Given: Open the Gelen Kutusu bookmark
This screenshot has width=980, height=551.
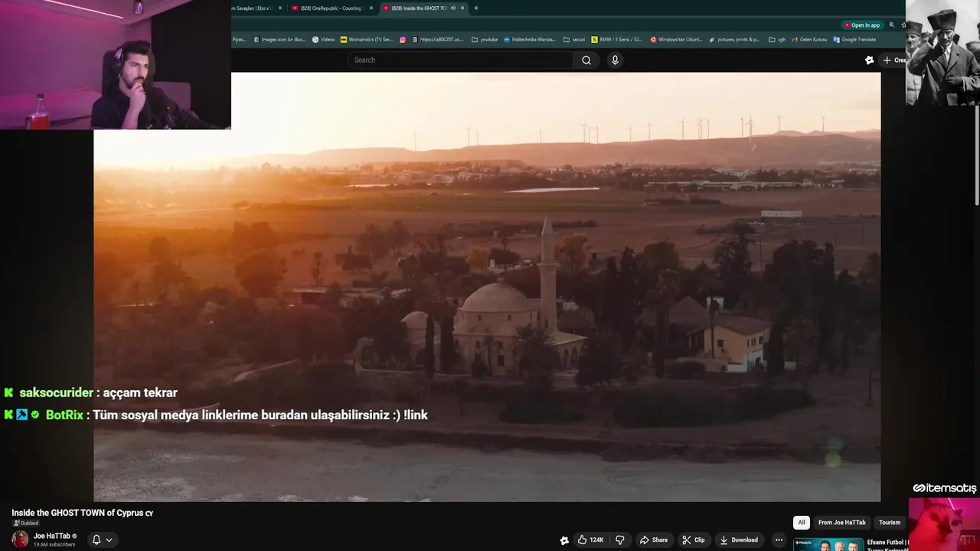Looking at the screenshot, I should pos(809,40).
